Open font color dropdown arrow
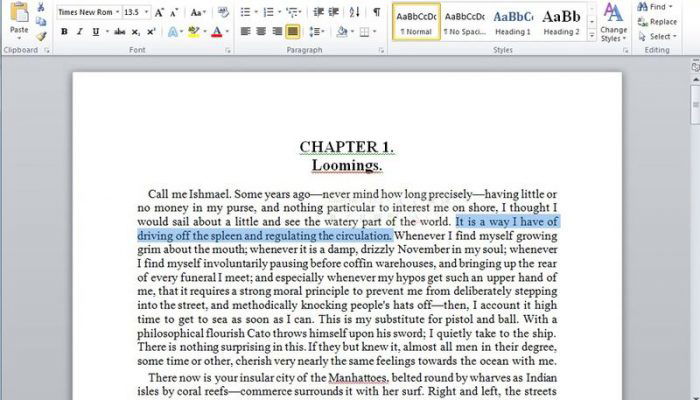Viewport: 700px width, 400px height. click(227, 32)
